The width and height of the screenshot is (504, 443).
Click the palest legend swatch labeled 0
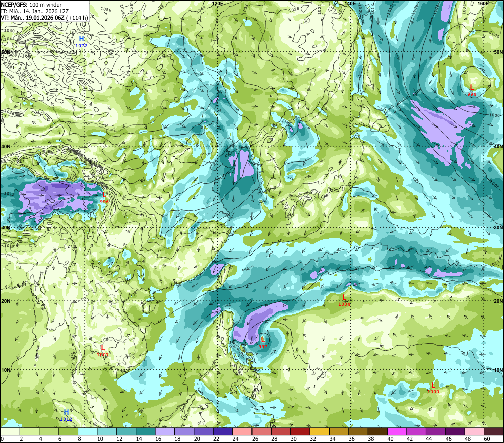(x=10, y=432)
